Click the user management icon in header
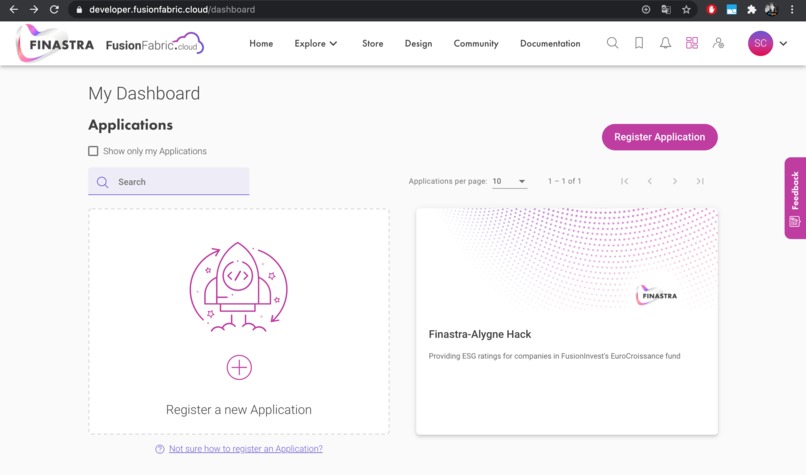 (718, 43)
